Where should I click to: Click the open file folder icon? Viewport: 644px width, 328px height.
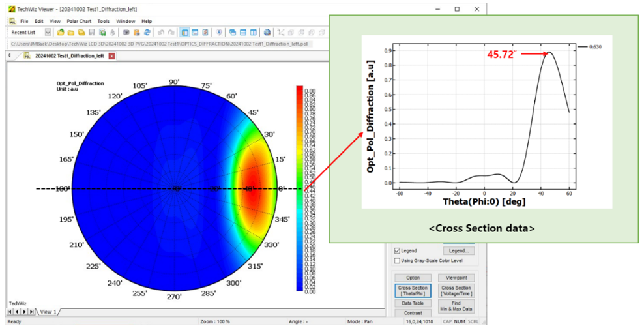[61, 32]
